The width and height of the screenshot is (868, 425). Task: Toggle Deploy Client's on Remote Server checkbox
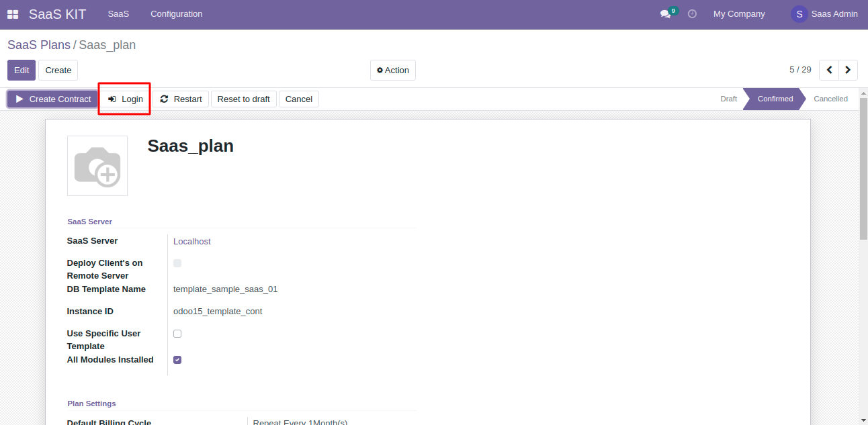click(x=177, y=263)
